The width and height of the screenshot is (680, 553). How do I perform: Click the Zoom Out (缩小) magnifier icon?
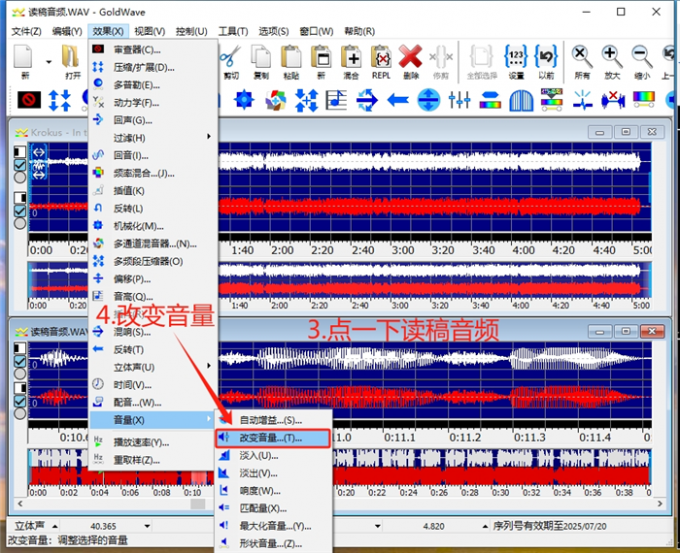tap(642, 57)
